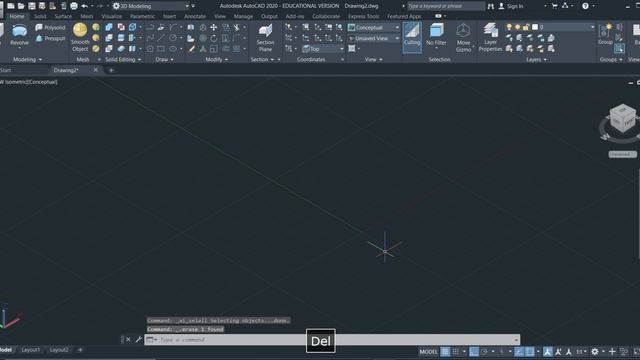Close the Drawing2 file tab
Image resolution: width=640 pixels, height=360 pixels.
point(96,70)
